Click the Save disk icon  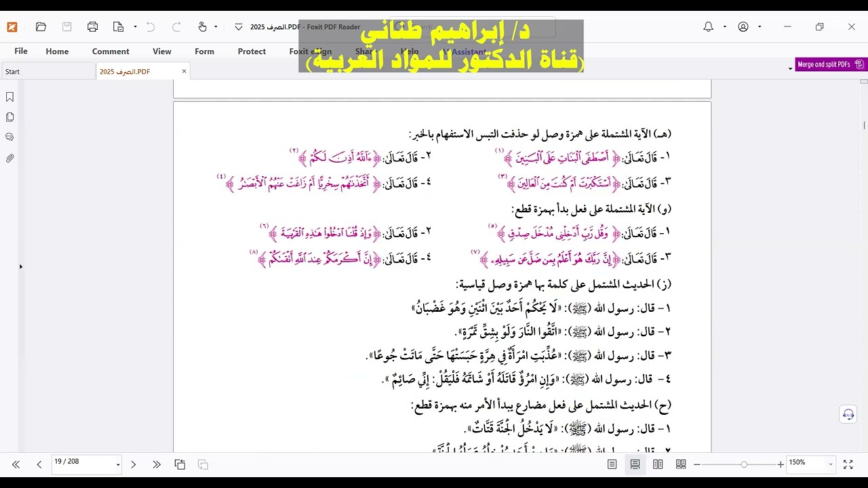[66, 27]
